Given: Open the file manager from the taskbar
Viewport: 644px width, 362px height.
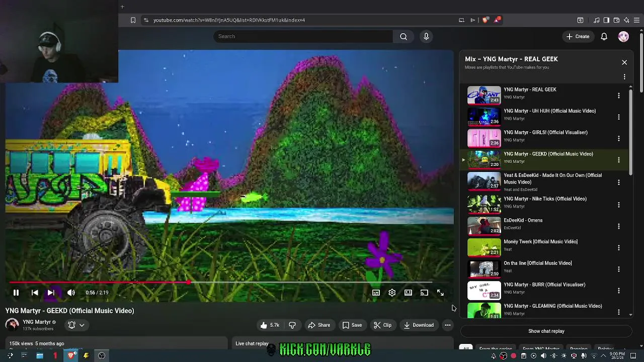Looking at the screenshot, I should tap(40, 355).
